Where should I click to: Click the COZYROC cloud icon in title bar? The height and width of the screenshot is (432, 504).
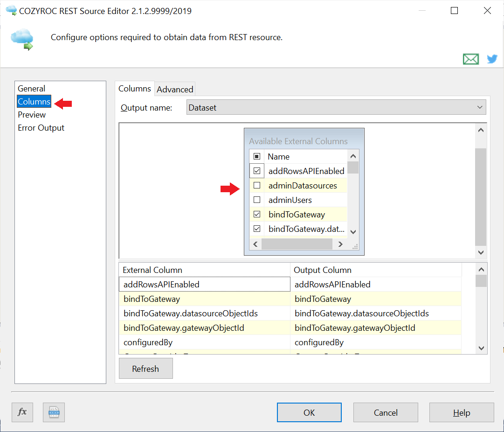[x=11, y=10]
